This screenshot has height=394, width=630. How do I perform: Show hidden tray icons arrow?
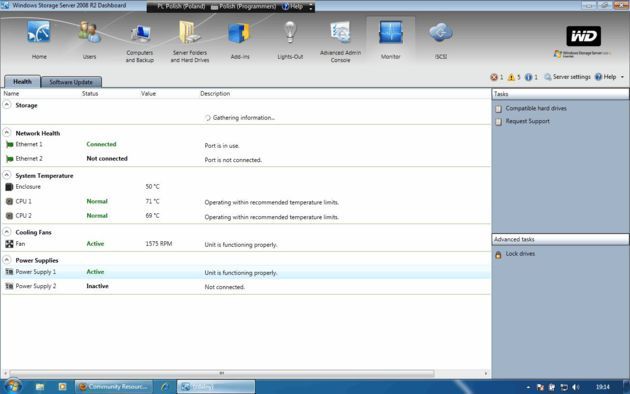coord(528,387)
